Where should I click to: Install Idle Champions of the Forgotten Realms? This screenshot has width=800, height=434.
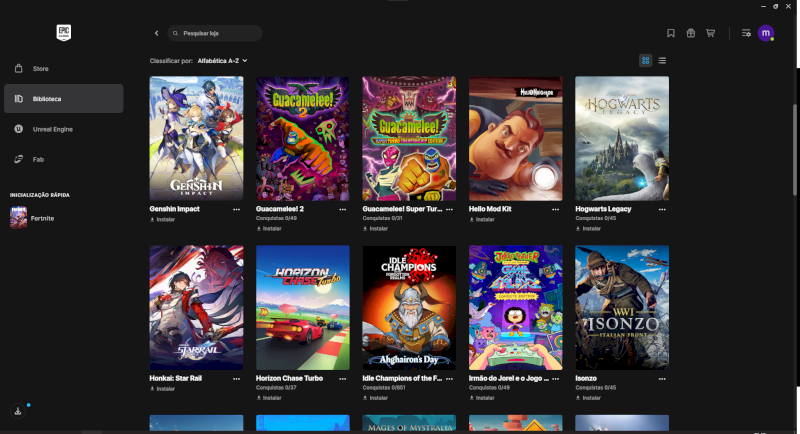376,398
